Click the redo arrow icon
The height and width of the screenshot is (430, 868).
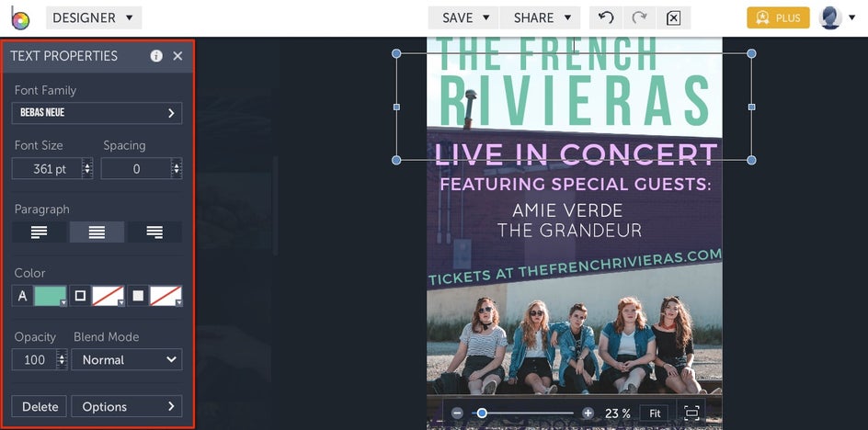(x=639, y=17)
